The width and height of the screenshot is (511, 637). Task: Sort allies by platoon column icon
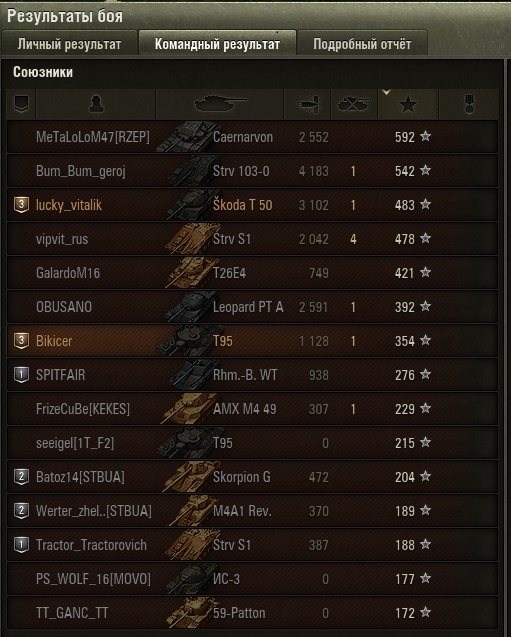21,104
